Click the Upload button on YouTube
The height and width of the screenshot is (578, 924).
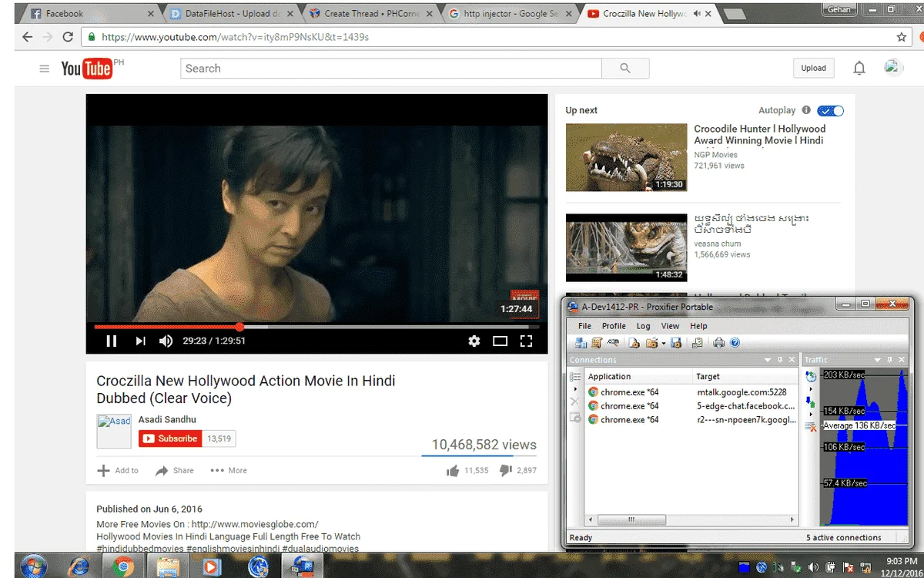coord(813,68)
